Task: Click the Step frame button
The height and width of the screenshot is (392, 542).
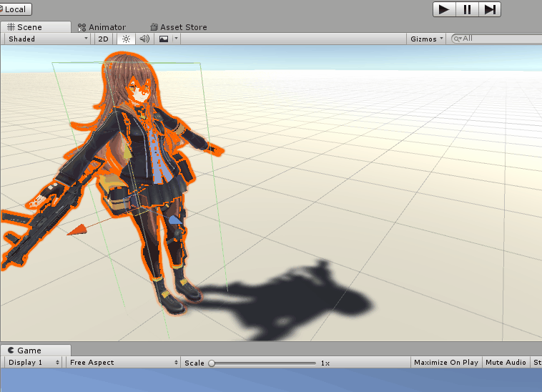Action: pyautogui.click(x=490, y=9)
